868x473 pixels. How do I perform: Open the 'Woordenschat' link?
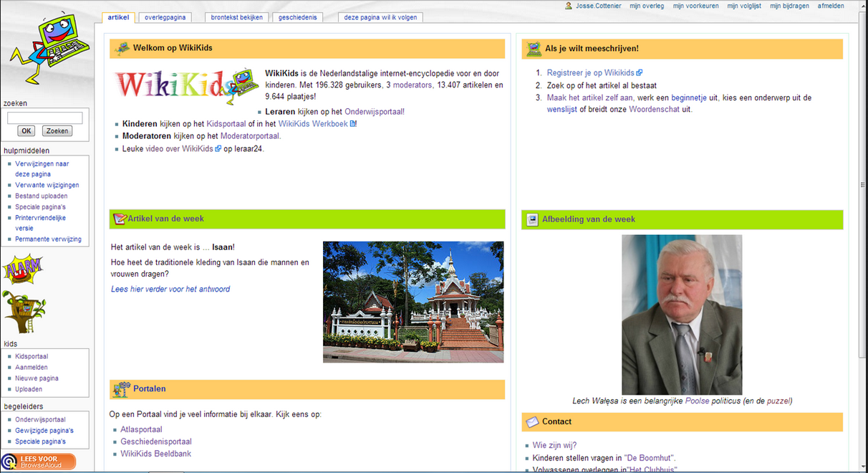[655, 110]
